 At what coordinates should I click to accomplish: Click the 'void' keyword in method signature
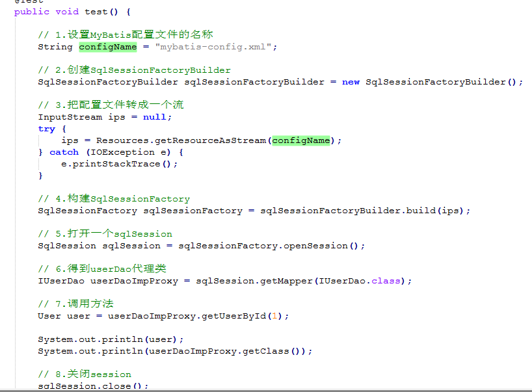coord(67,12)
